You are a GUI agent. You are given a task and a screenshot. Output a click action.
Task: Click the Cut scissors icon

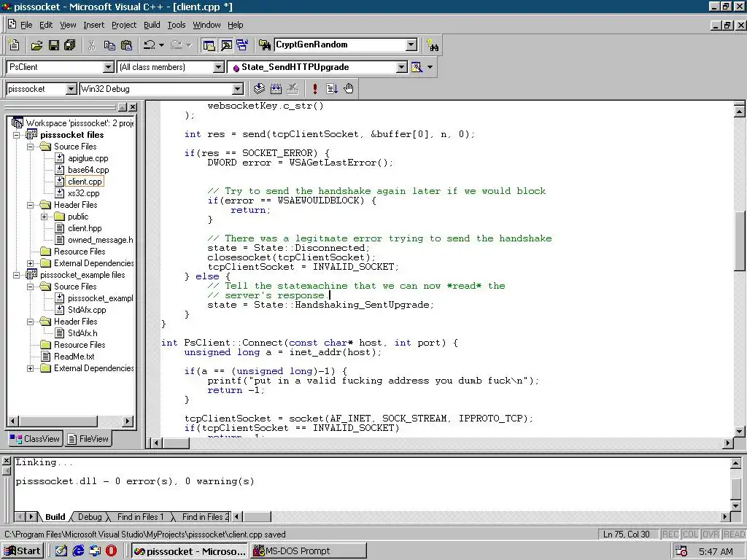(x=91, y=45)
